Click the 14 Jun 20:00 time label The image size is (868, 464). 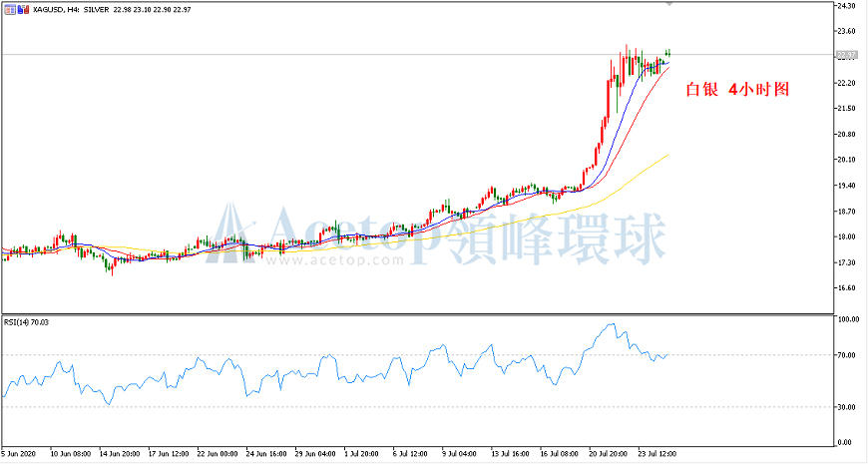[120, 454]
